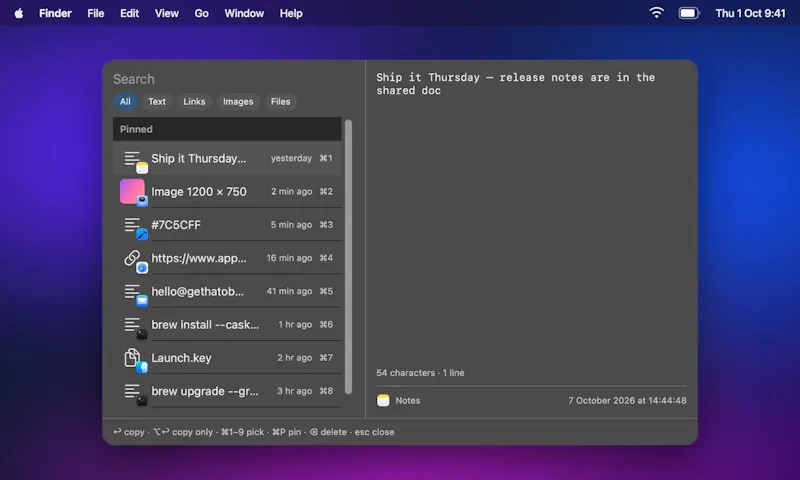Click the 2 min ago timestamp
The image size is (800, 480).
(291, 192)
